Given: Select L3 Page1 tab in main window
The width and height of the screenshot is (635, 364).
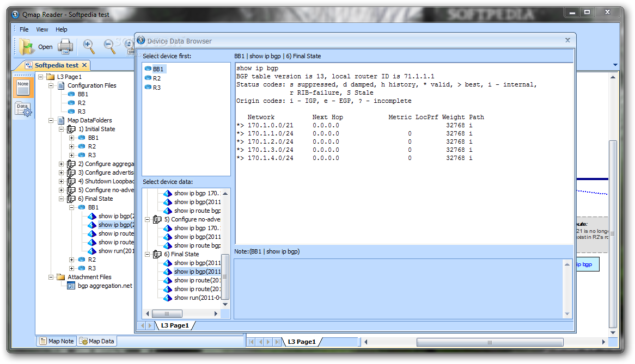Looking at the screenshot, I should (301, 341).
